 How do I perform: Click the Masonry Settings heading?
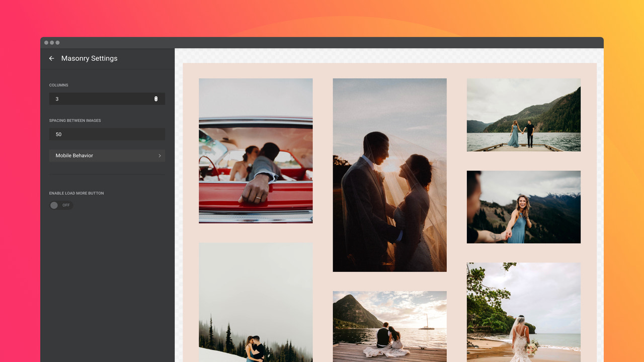tap(89, 58)
